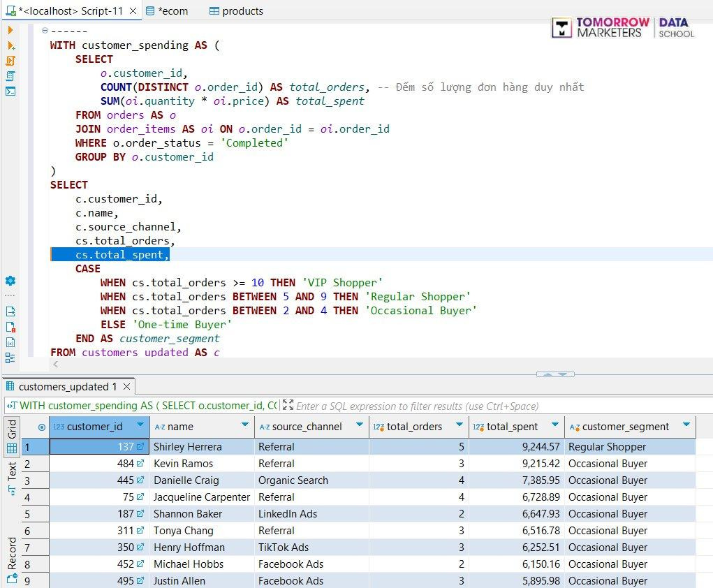The height and width of the screenshot is (588, 713).
Task: Open the linked record icon for customer 311
Action: (140, 531)
